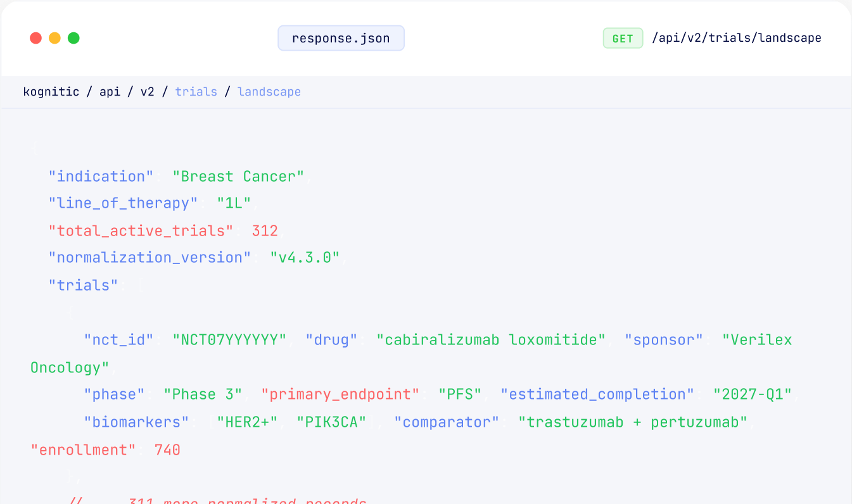852x504 pixels.
Task: Click the /api/v2/trials/landscape endpoint path
Action: [x=737, y=38]
